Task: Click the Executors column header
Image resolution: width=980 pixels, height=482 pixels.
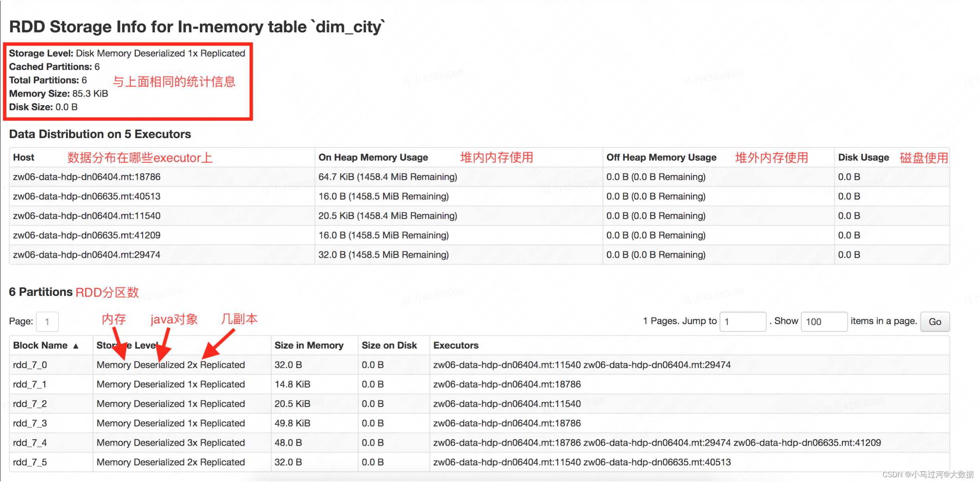Action: (x=456, y=345)
